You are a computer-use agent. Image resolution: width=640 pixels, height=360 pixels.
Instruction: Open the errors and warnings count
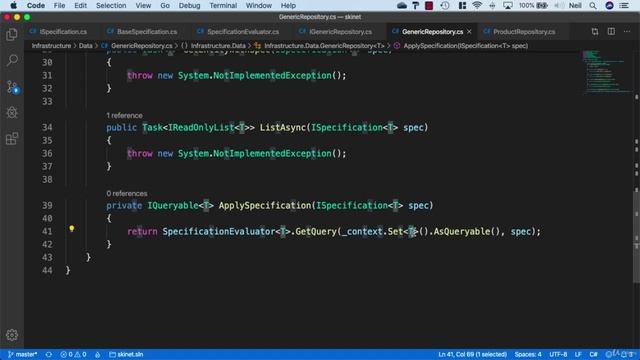pyautogui.click(x=73, y=354)
